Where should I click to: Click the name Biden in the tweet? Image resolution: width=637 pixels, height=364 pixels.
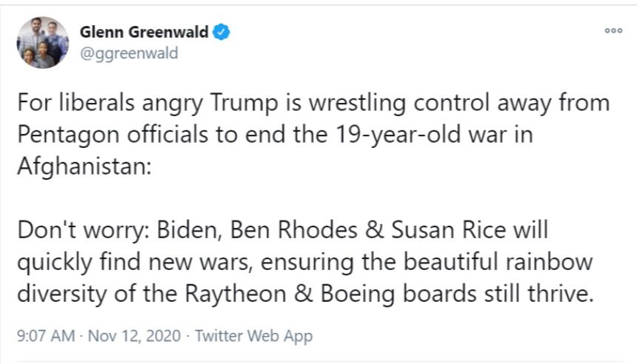(187, 230)
